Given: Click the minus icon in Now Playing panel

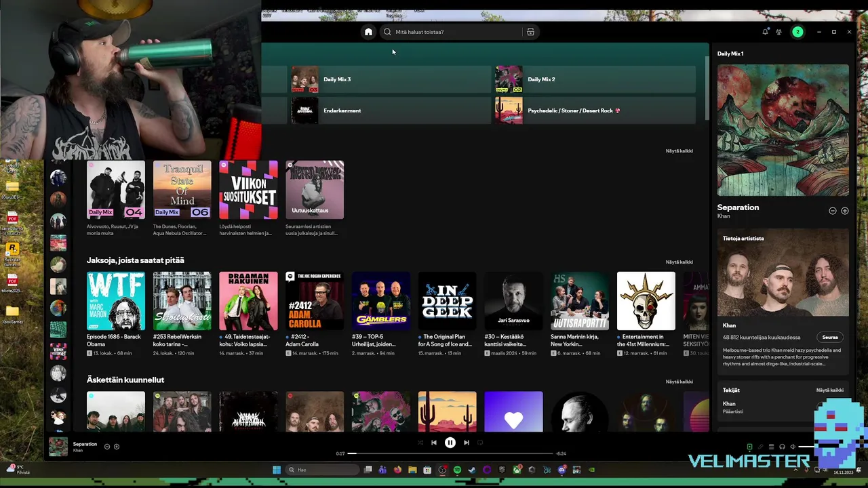Looking at the screenshot, I should (x=833, y=211).
